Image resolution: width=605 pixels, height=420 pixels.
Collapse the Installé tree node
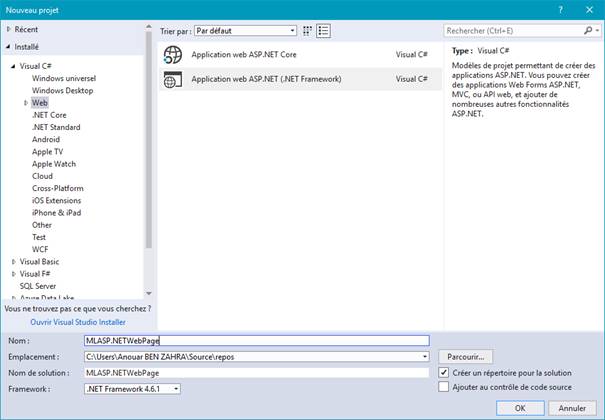pyautogui.click(x=8, y=47)
